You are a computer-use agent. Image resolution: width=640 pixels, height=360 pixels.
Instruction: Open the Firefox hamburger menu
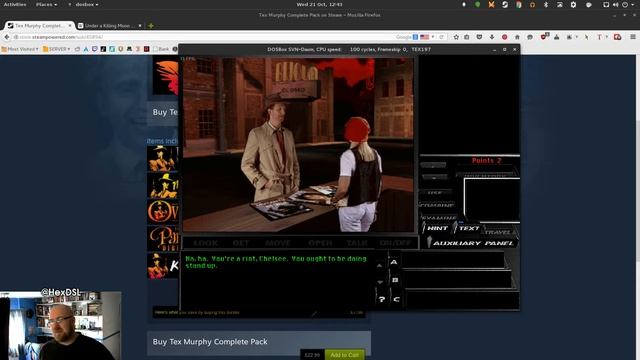point(633,37)
